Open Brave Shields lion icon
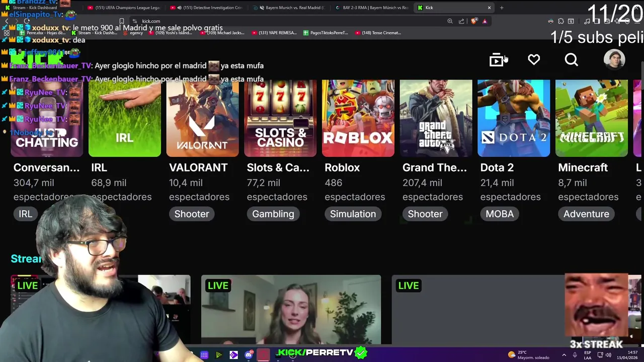The width and height of the screenshot is (644, 362). pos(473,21)
